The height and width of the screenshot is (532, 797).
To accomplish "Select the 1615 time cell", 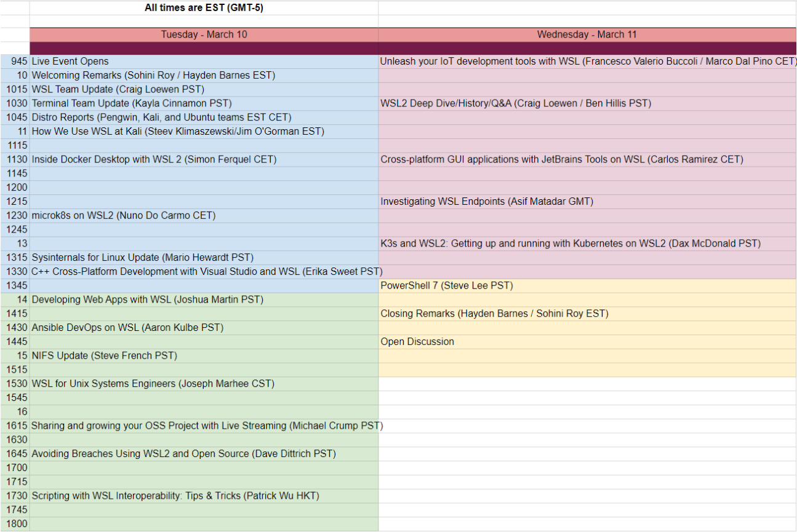I will pos(15,426).
